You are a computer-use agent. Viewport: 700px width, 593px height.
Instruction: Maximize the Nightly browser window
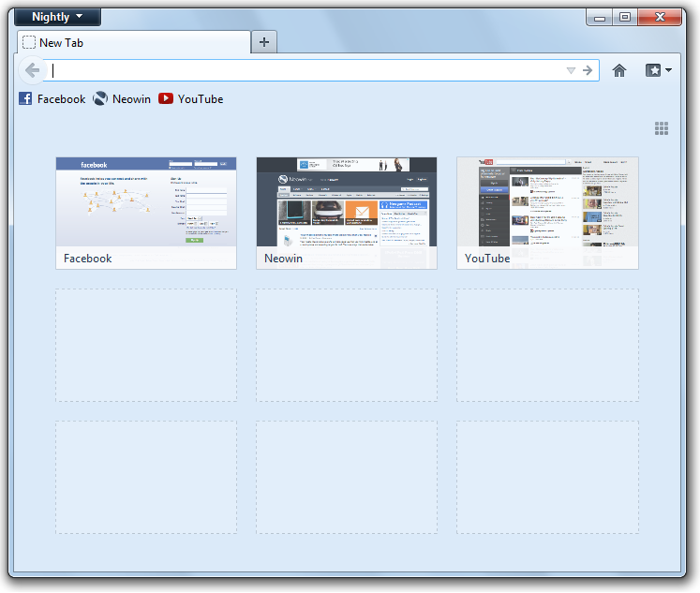(625, 18)
